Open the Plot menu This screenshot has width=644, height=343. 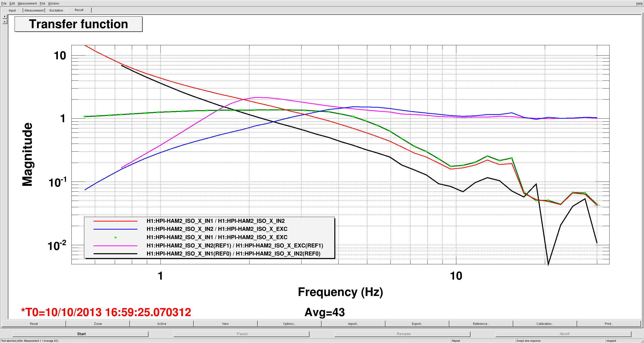(42, 3)
